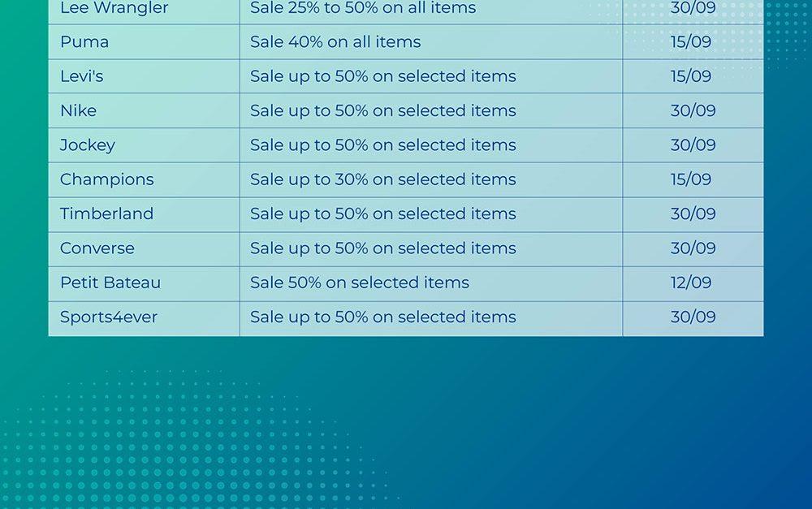Screen dimensions: 812x509
Task: Select 'Sale 50% on selected items' description
Action: (360, 283)
